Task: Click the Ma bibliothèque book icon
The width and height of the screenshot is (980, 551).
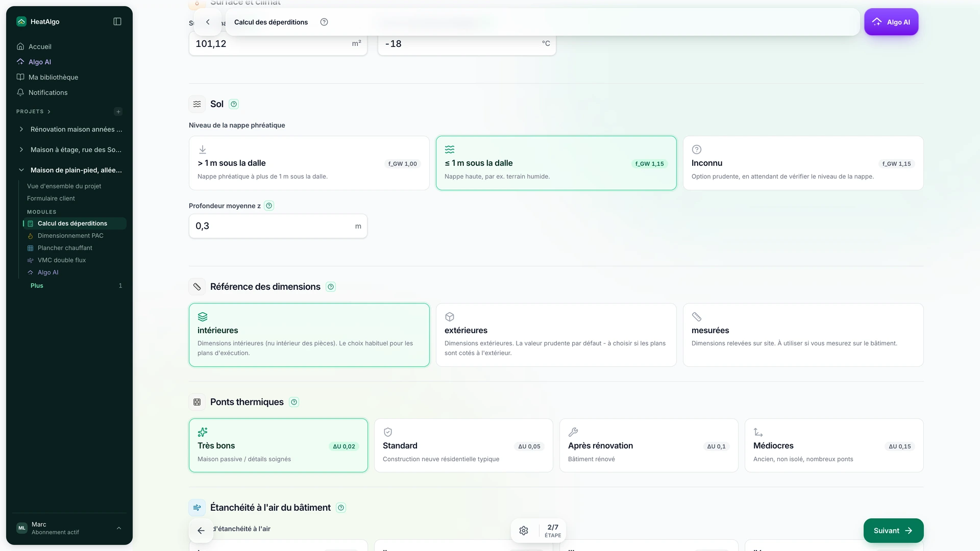Action: point(20,77)
